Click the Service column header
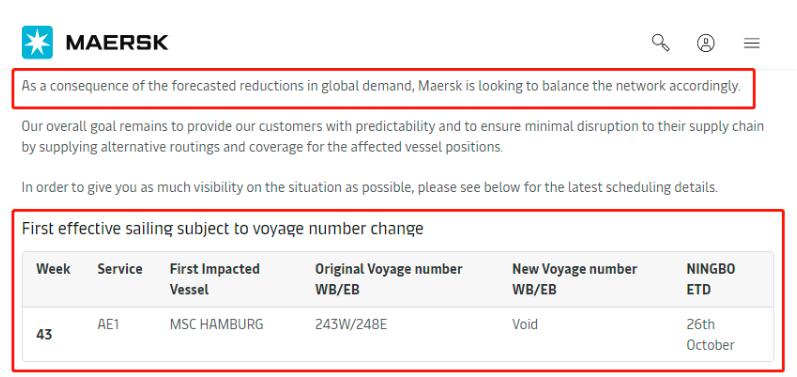797x377 pixels. [x=120, y=269]
